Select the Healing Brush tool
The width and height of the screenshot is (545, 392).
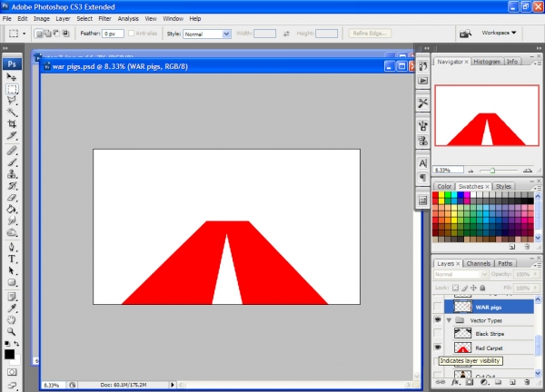(x=12, y=151)
